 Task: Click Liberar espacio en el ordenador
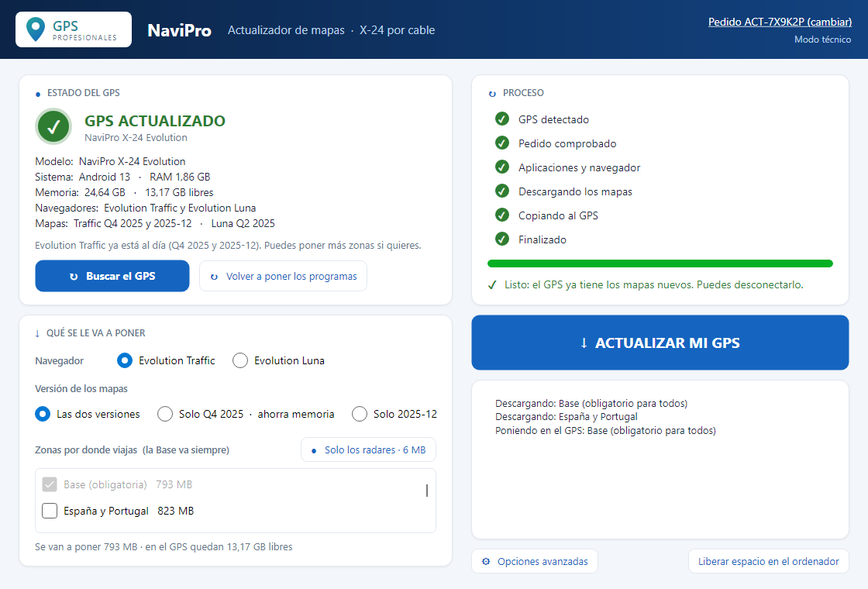[x=768, y=561]
